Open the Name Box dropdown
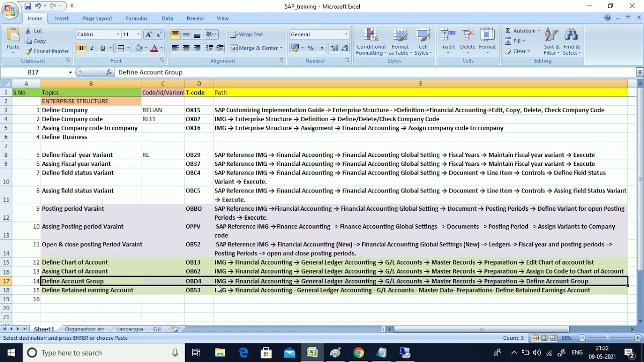644x362 pixels. tap(70, 72)
